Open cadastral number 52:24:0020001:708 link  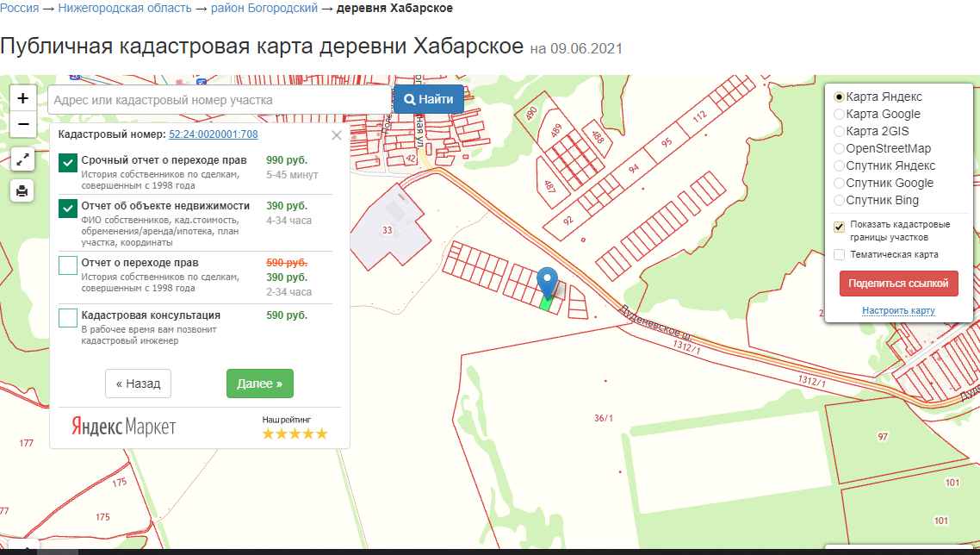(213, 134)
